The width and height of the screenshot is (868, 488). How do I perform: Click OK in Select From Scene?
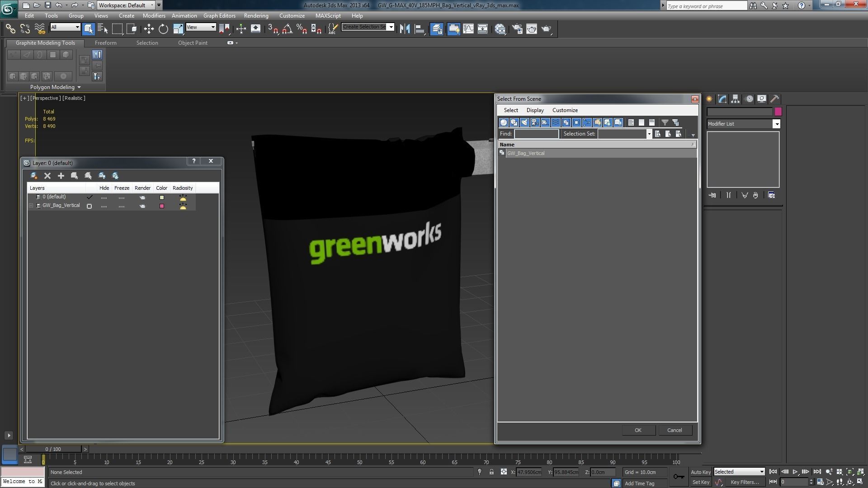(x=638, y=430)
